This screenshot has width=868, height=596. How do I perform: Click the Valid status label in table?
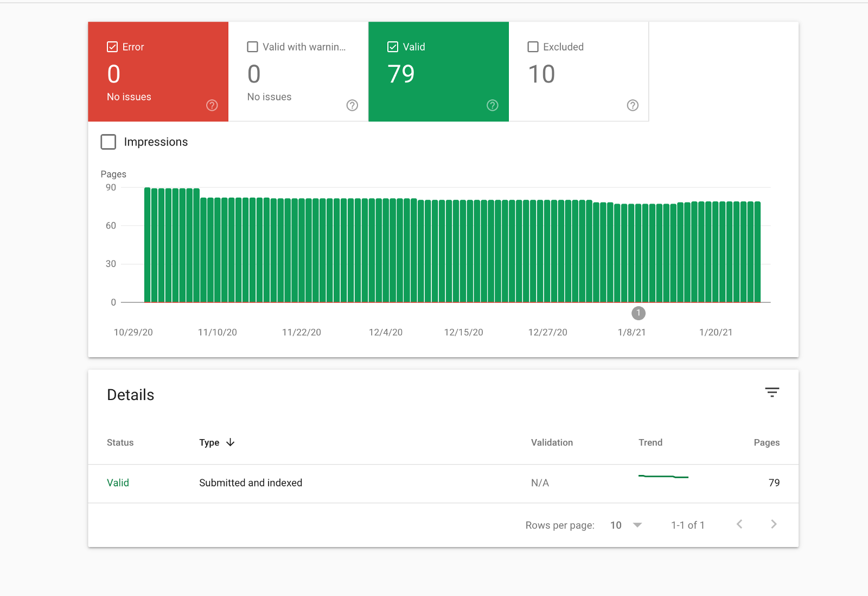pyautogui.click(x=118, y=483)
